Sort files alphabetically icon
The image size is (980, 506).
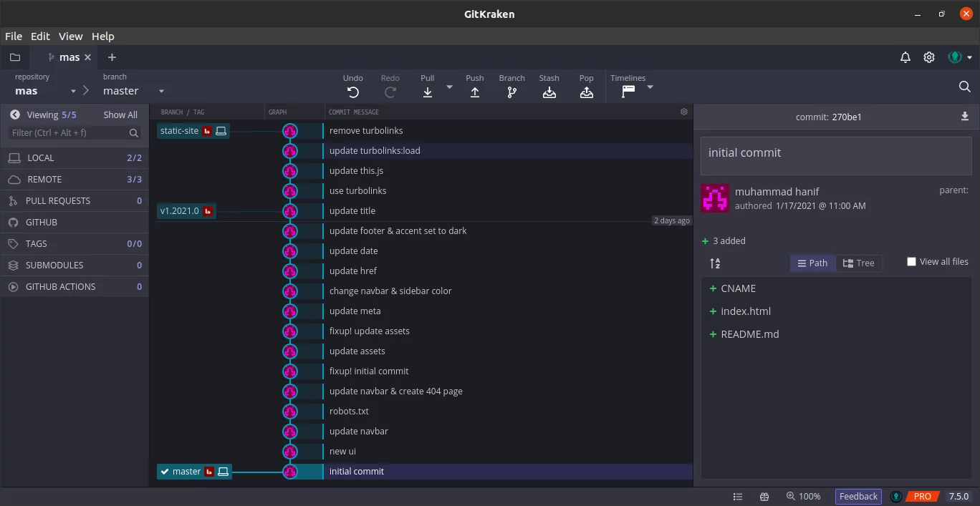715,263
